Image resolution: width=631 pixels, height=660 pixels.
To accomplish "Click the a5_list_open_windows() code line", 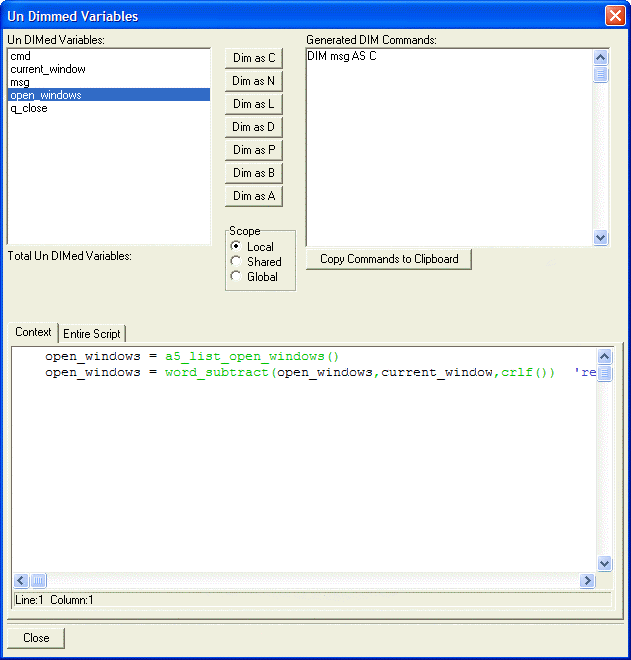I will [192, 357].
